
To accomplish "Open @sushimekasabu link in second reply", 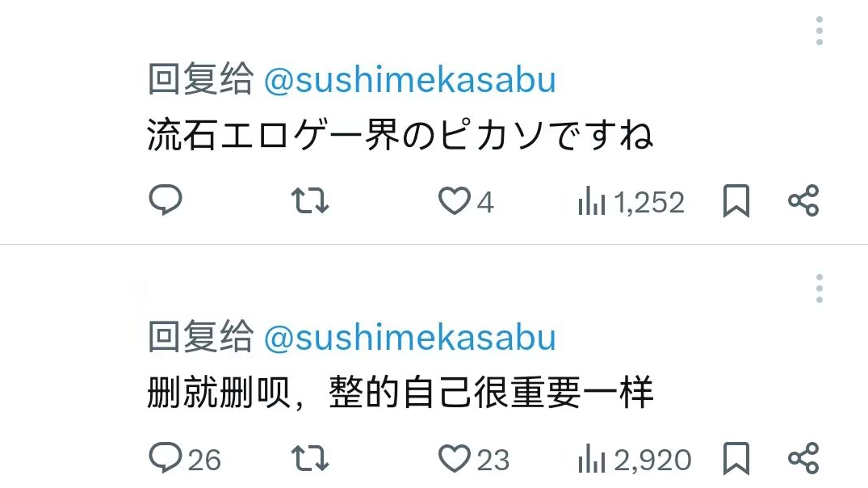I will coord(409,338).
